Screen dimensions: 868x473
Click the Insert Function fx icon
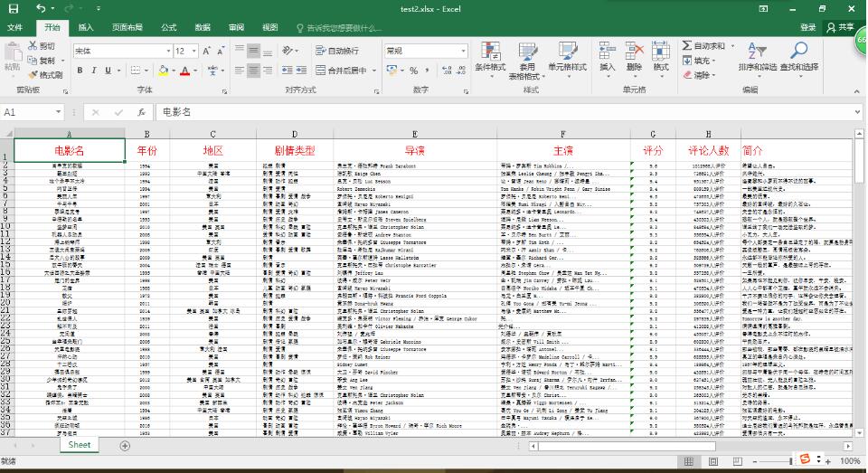tap(141, 112)
